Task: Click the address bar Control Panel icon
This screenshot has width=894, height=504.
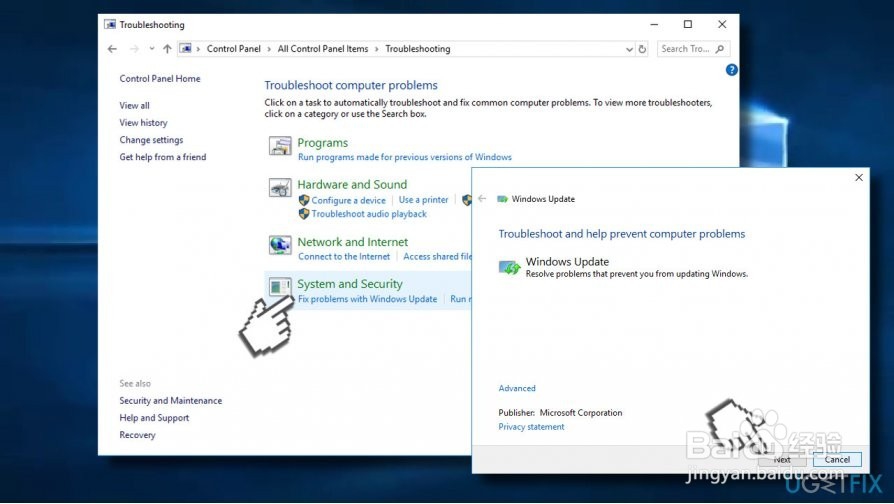Action: (x=186, y=48)
